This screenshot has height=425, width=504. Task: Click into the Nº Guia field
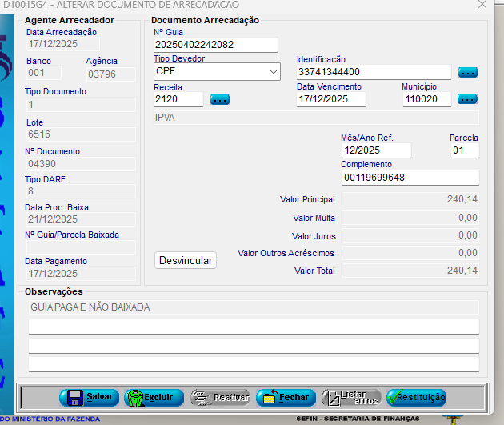(215, 45)
